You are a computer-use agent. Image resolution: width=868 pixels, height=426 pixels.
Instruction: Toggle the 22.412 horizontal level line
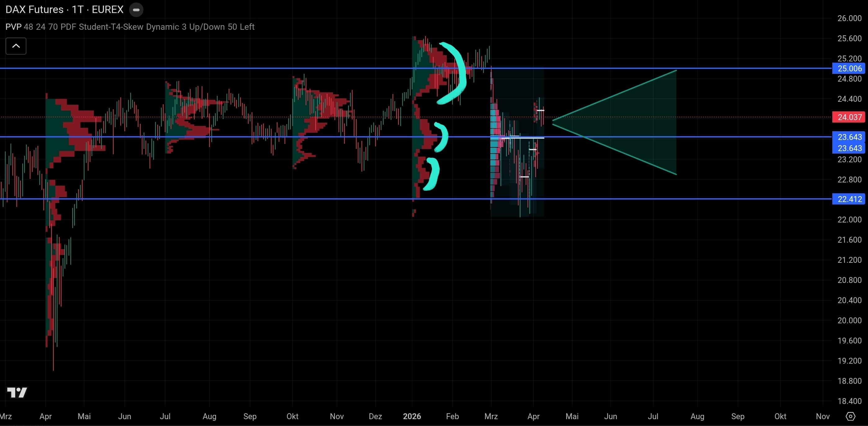click(x=270, y=199)
